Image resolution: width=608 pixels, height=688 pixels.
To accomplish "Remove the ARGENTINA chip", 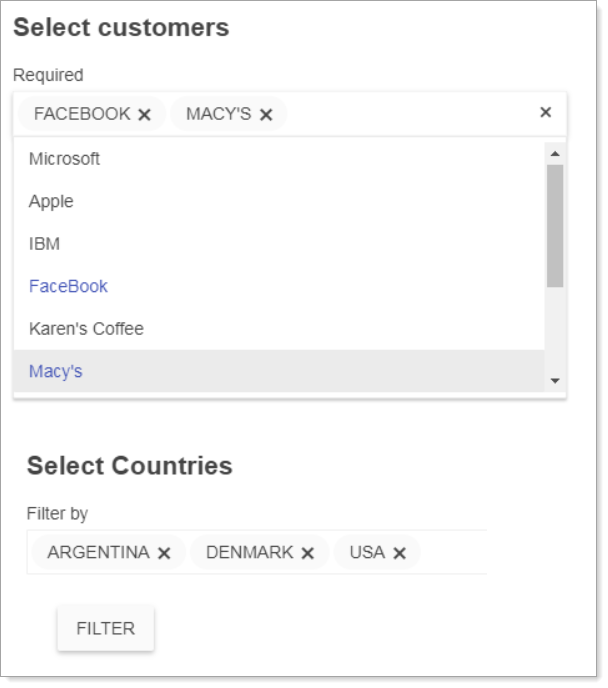I will pos(164,553).
